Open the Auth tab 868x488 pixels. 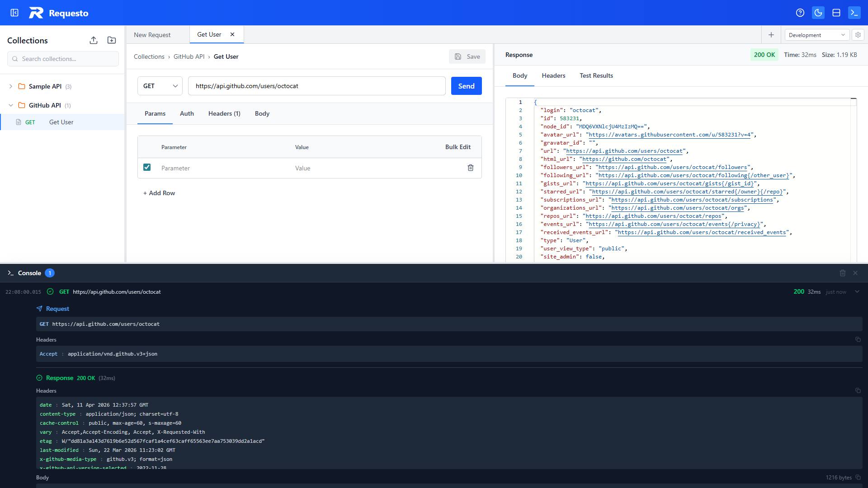[x=187, y=113]
